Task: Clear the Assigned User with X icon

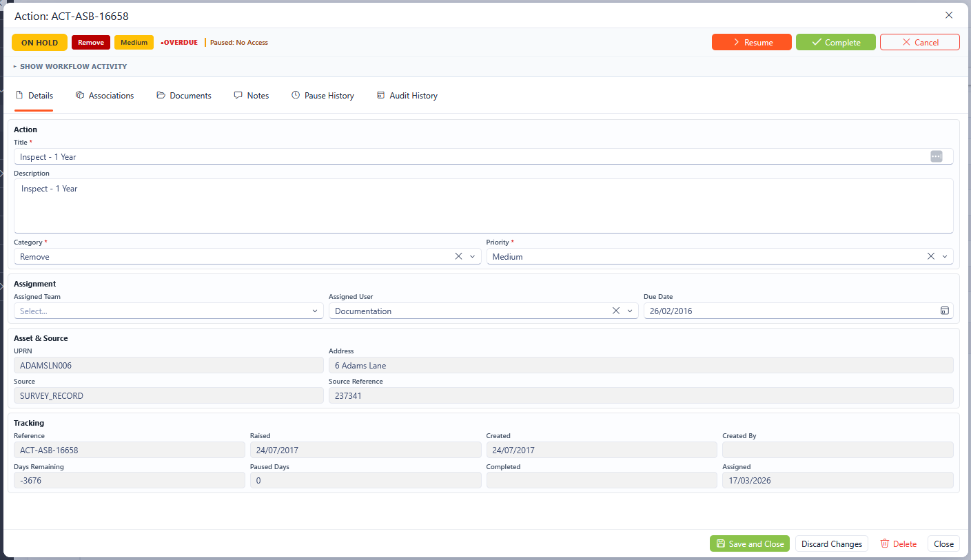Action: click(616, 311)
